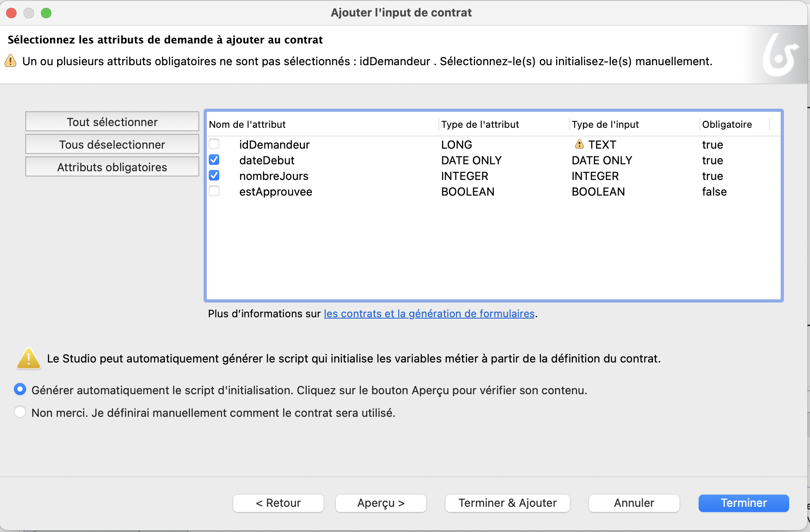The width and height of the screenshot is (810, 532).
Task: Select the 'dateDebut' attribute name
Action: tap(267, 160)
